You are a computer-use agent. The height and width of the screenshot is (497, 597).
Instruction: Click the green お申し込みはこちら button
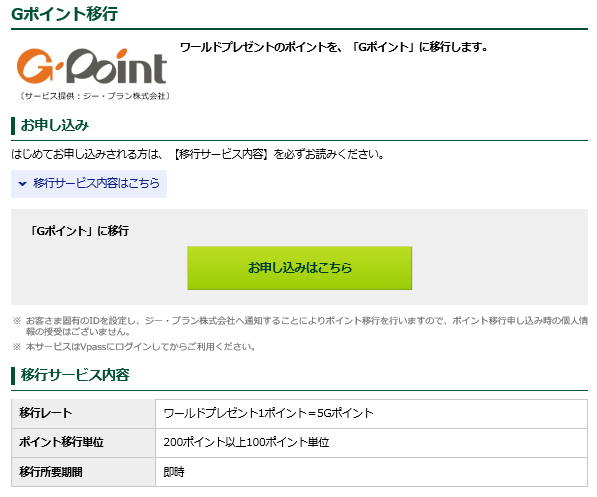point(299,268)
